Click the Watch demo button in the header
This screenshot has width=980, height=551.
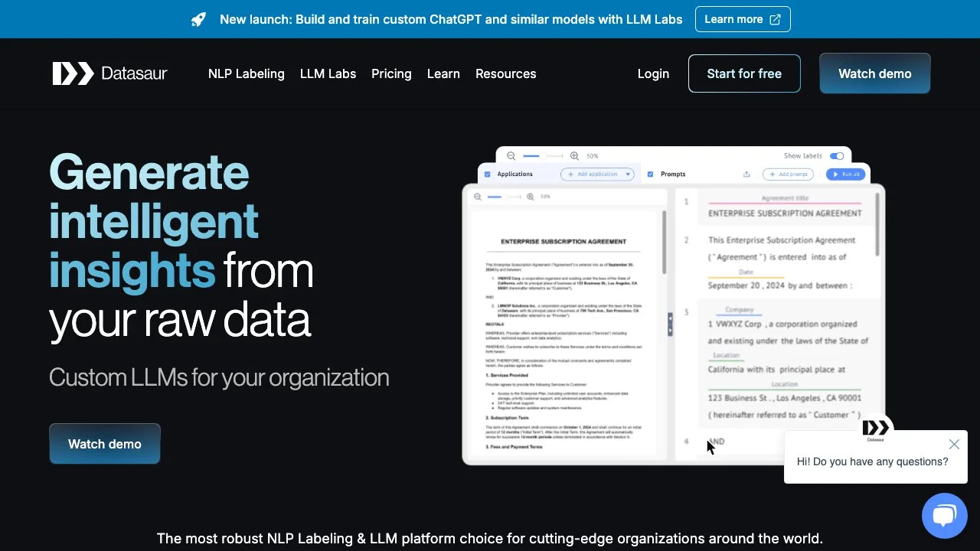click(x=875, y=73)
